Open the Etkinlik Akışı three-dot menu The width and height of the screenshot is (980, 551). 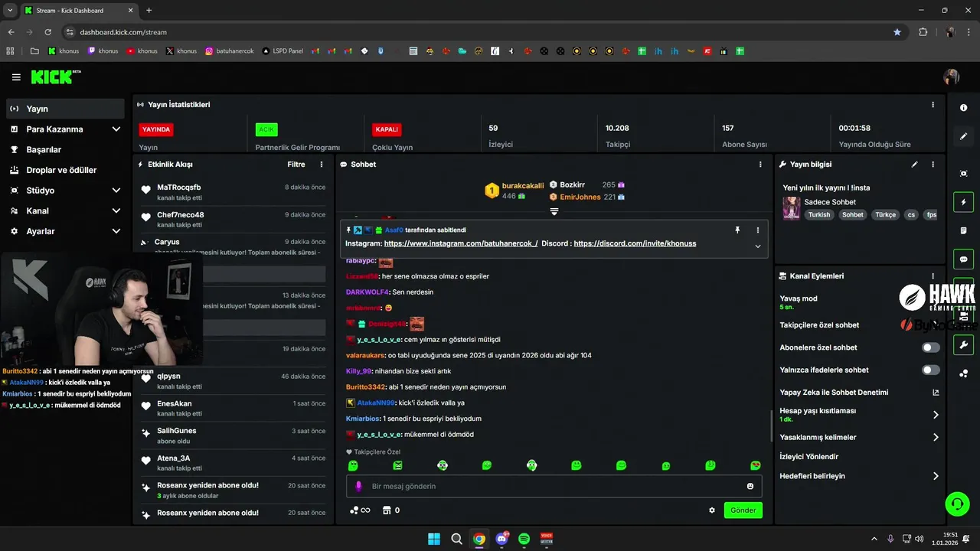(x=322, y=165)
